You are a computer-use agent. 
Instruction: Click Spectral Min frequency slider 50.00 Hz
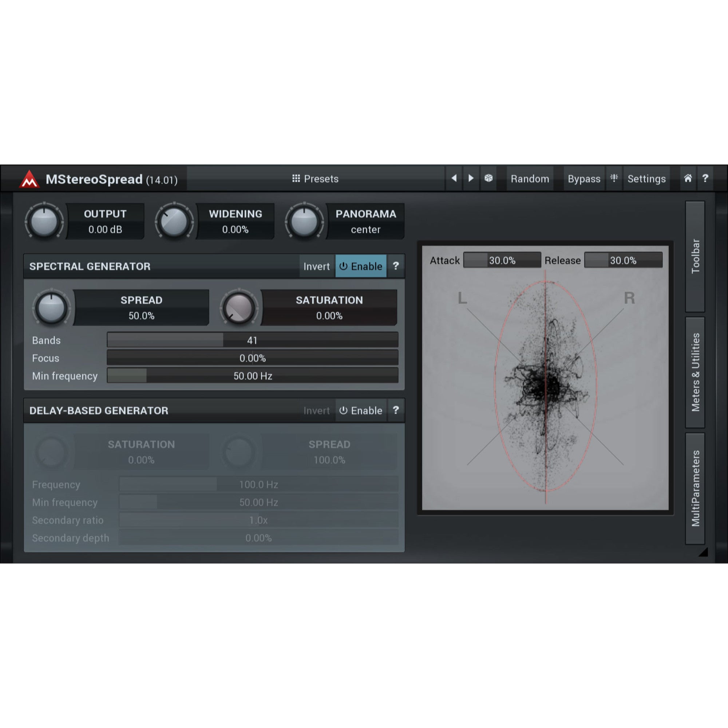(x=253, y=376)
